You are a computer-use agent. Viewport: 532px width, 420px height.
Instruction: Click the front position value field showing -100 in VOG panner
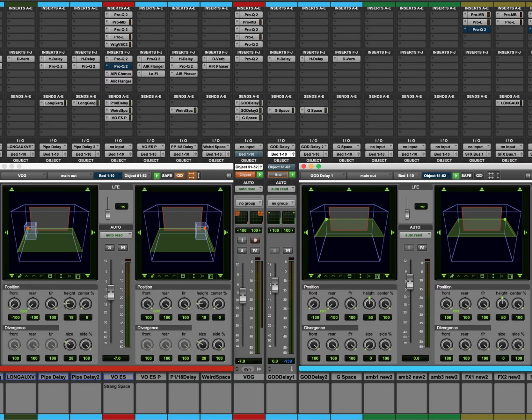[x=15, y=318]
